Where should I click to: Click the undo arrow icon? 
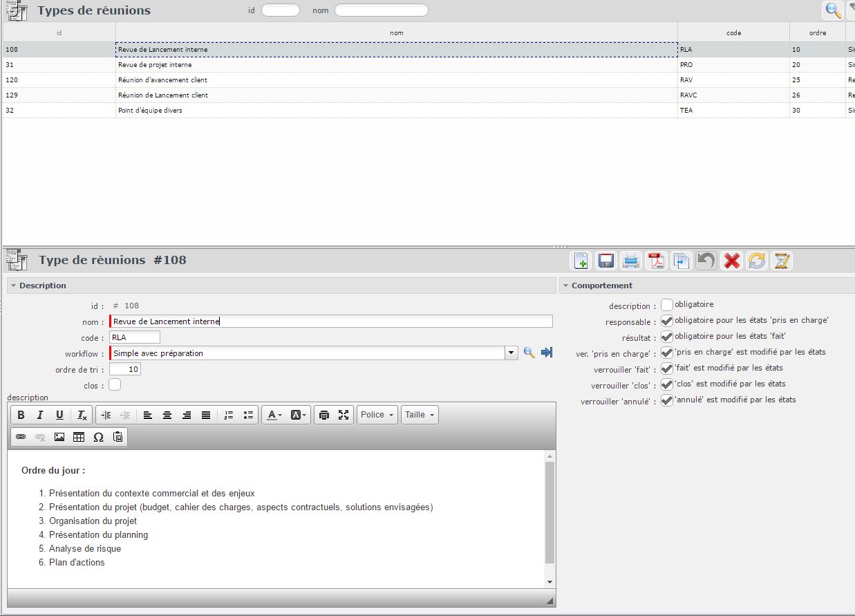tap(706, 261)
